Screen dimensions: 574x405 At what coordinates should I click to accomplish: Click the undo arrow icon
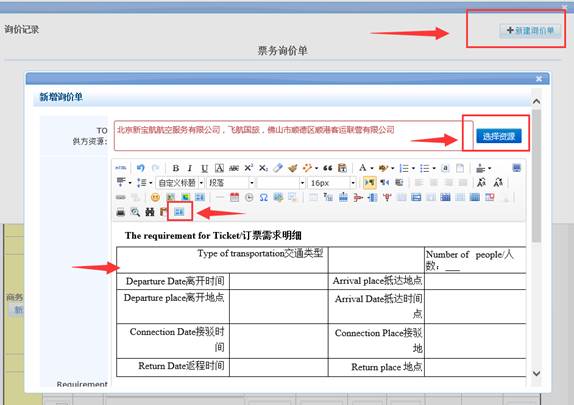[x=141, y=168]
